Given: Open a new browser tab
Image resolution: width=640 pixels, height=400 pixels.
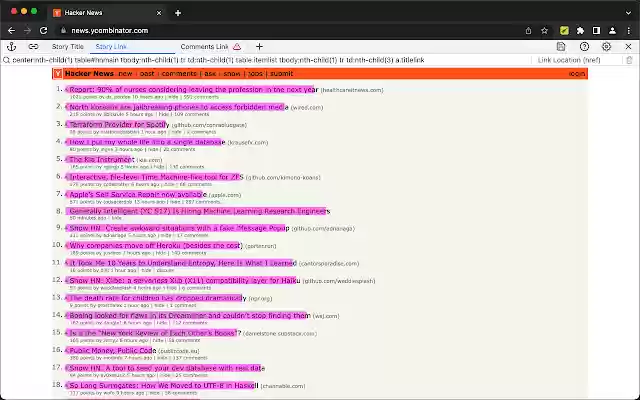Looking at the screenshot, I should [178, 13].
